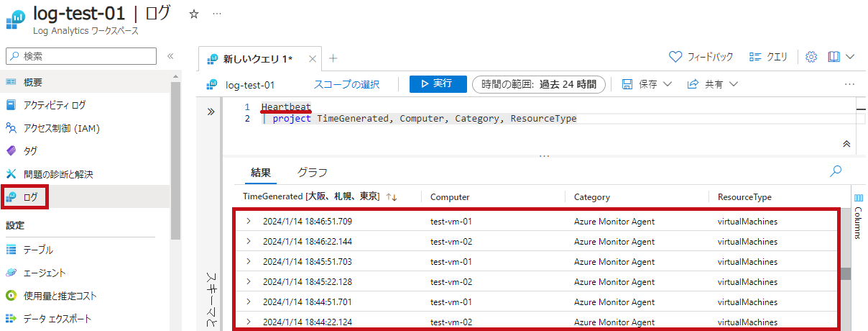This screenshot has height=331, width=868.
Task: Click the Computer column header
Action: pos(450,196)
